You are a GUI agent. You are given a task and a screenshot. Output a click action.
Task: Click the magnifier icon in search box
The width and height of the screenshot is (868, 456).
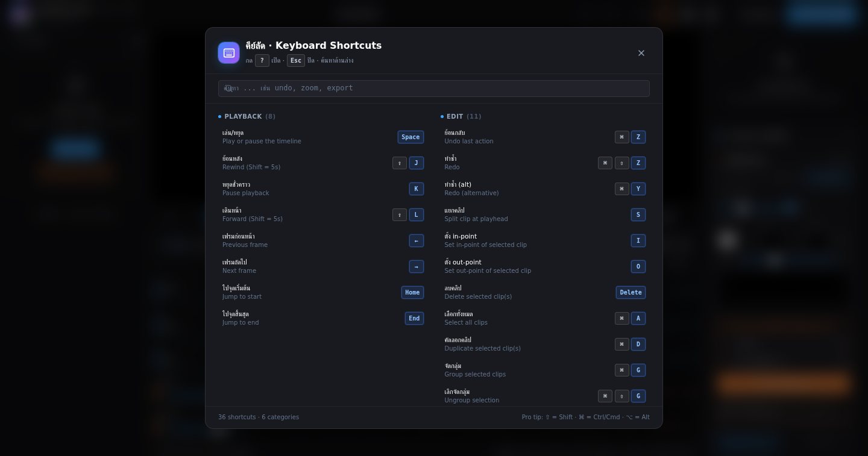point(228,88)
